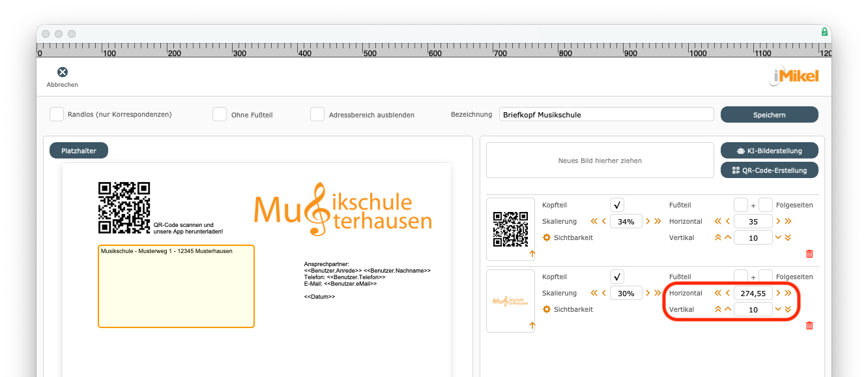Move QR code up with Vertikal double-up arrow
Image resolution: width=868 pixels, height=377 pixels.
[718, 237]
